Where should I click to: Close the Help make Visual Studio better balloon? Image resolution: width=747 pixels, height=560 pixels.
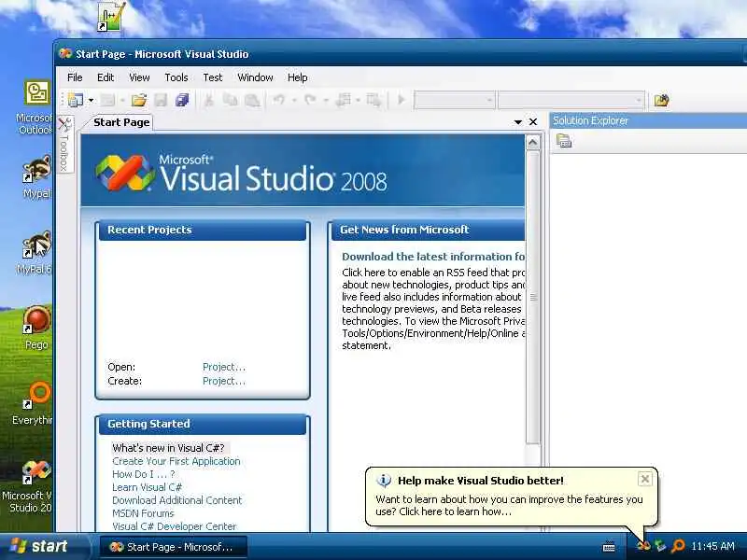(644, 479)
